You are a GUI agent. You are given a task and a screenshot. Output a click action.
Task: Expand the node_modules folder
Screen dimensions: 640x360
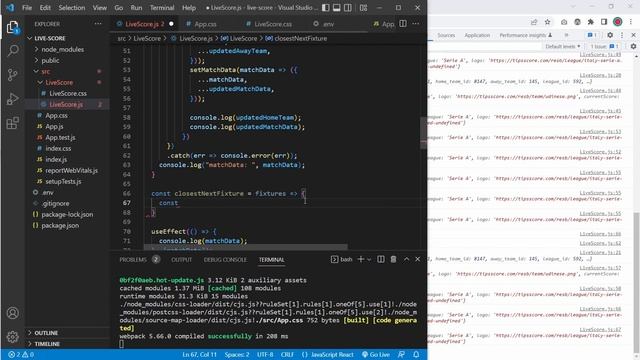[62, 49]
